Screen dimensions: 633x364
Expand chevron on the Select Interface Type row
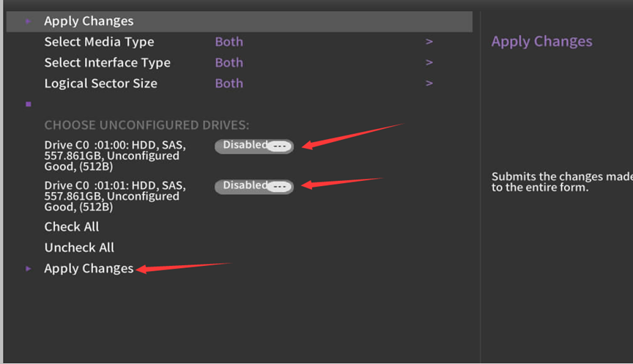(x=429, y=62)
